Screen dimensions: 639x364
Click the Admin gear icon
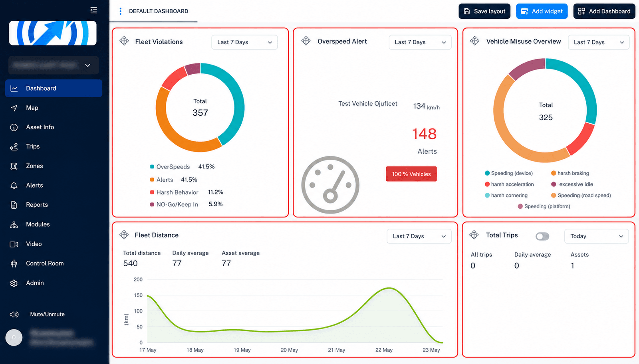[x=14, y=283]
